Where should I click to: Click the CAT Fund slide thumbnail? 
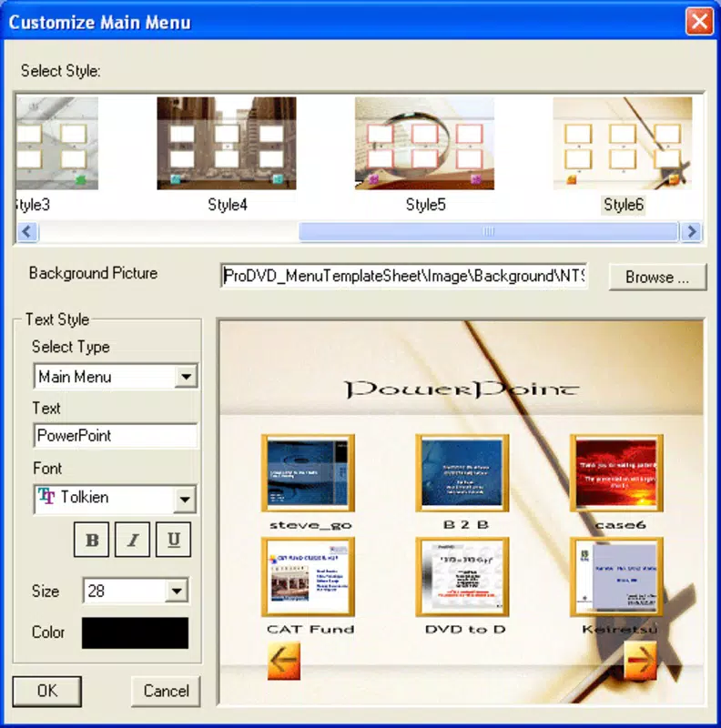pyautogui.click(x=308, y=577)
